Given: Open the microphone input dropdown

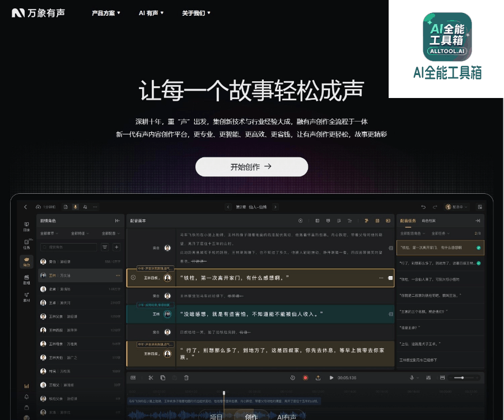Looking at the screenshot, I should [x=414, y=378].
